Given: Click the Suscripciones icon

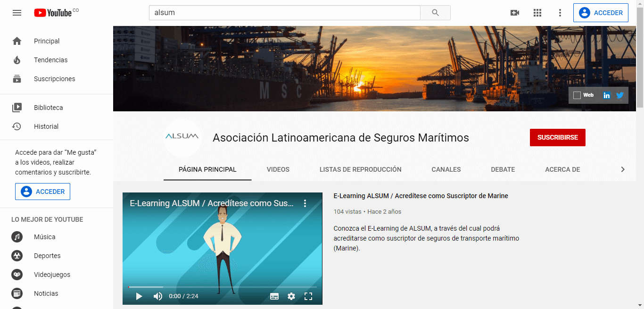Looking at the screenshot, I should tap(17, 79).
